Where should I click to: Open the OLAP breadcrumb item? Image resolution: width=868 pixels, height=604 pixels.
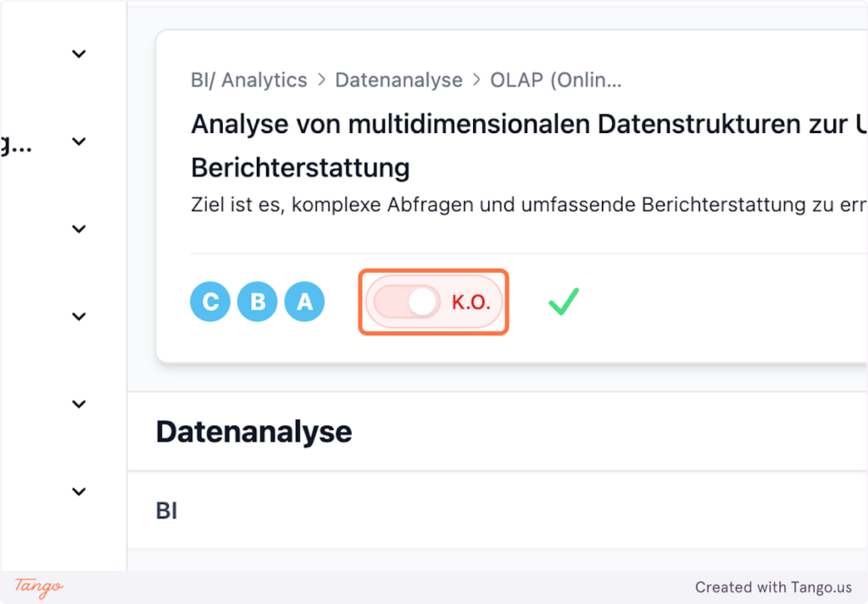(x=556, y=80)
